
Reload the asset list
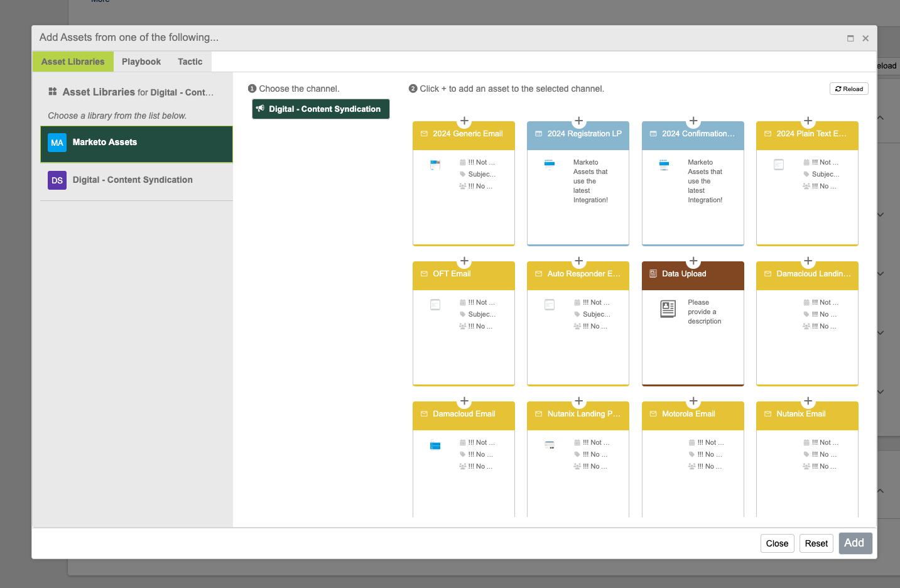tap(849, 89)
